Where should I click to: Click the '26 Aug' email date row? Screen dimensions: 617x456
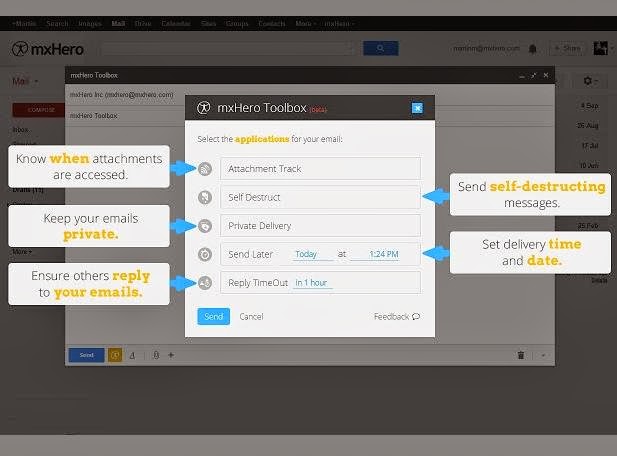587,126
